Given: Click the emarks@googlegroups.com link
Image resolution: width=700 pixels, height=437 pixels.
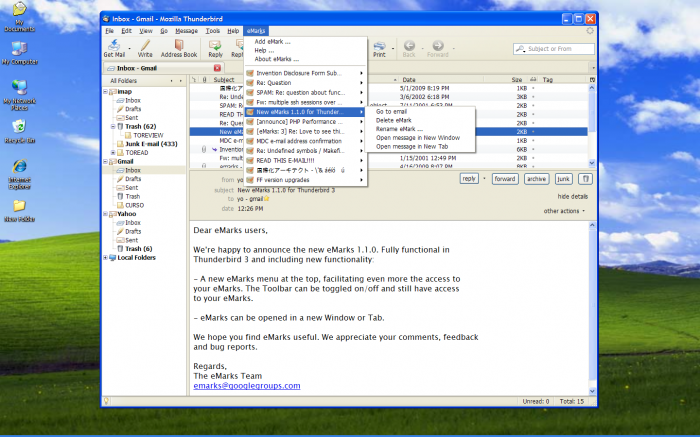Looking at the screenshot, I should point(247,386).
